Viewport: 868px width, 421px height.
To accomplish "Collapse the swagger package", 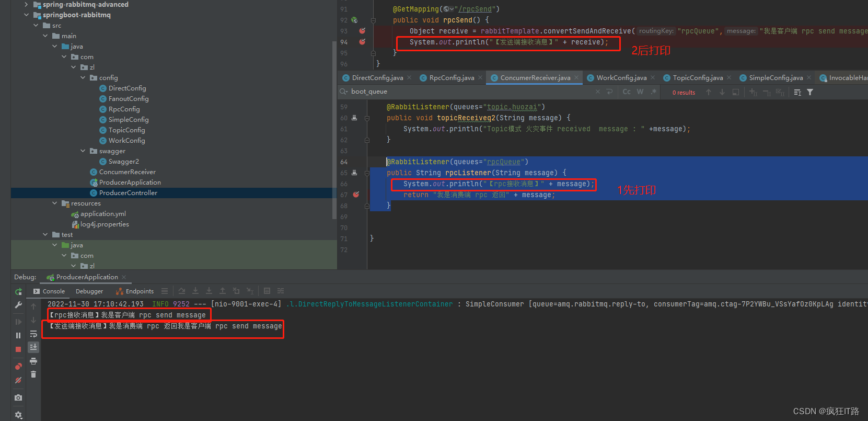I will pos(83,151).
